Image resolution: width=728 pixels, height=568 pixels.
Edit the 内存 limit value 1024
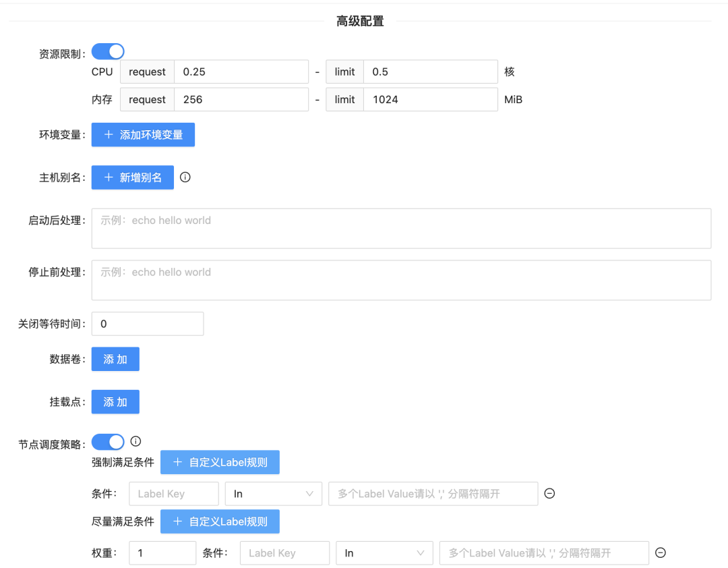click(x=430, y=99)
